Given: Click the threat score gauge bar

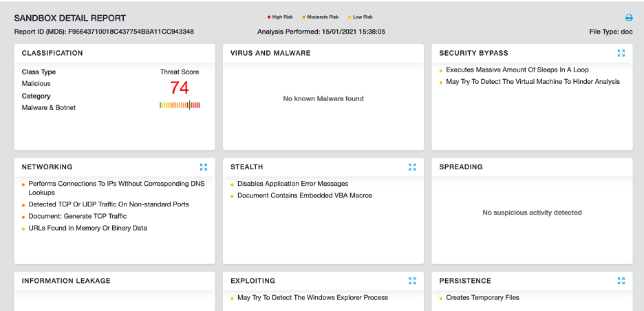Looking at the screenshot, I should click(180, 105).
